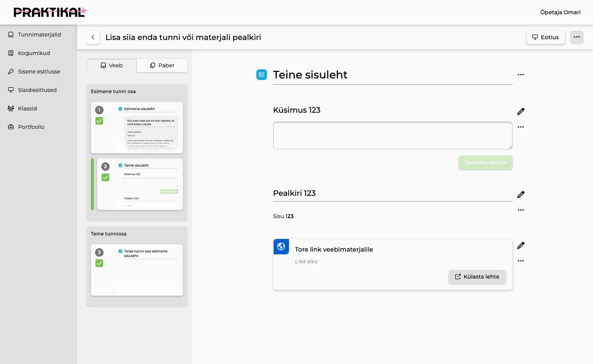The width and height of the screenshot is (593, 364).
Task: Open the Pealkiri 123 block options menu
Action: coord(521,210)
